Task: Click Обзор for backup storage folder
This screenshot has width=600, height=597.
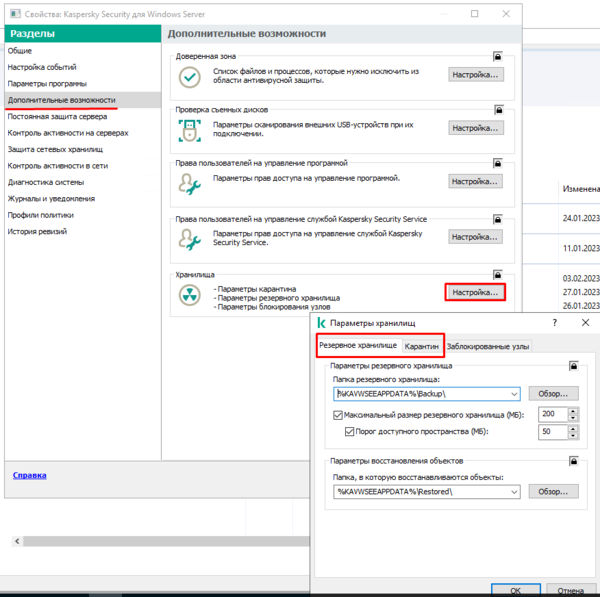Action: point(553,394)
